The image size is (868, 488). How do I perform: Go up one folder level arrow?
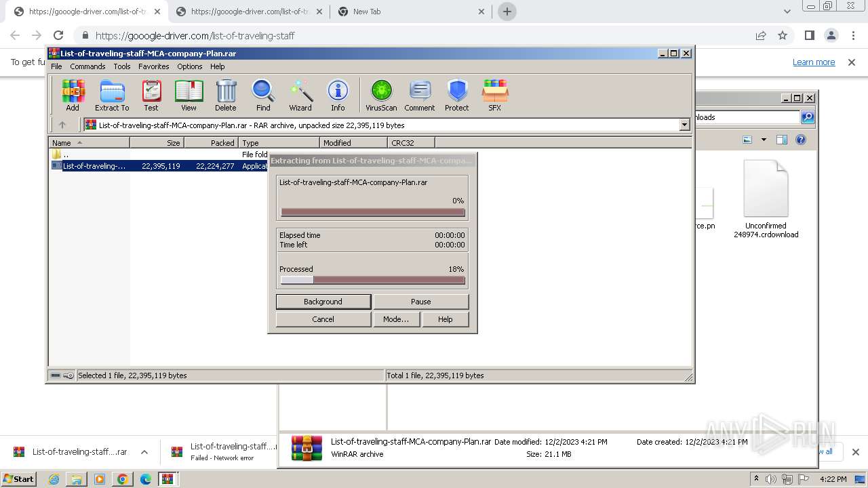coord(62,125)
